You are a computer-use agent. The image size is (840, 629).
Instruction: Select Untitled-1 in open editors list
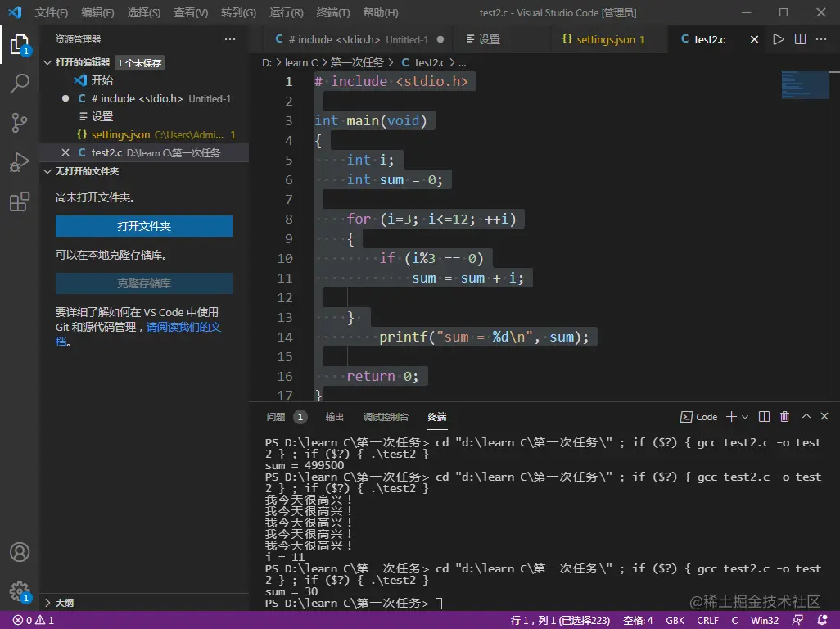tap(145, 98)
